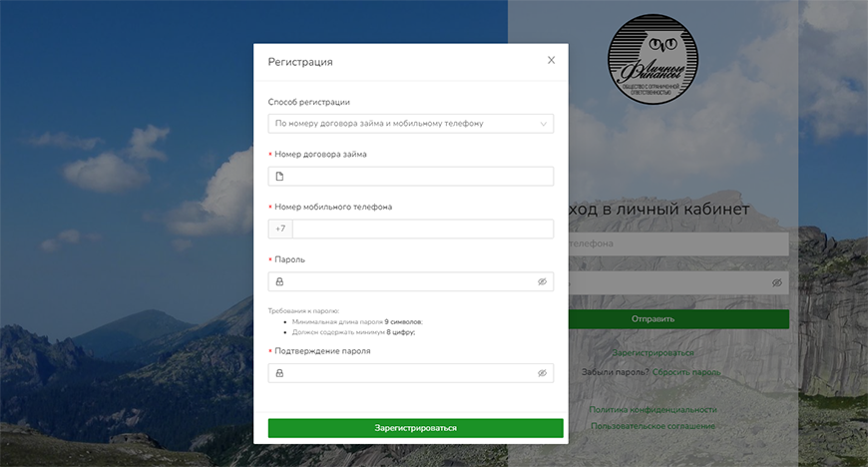Show password in Подтверждение пароля field
The image size is (868, 467).
pyautogui.click(x=542, y=373)
